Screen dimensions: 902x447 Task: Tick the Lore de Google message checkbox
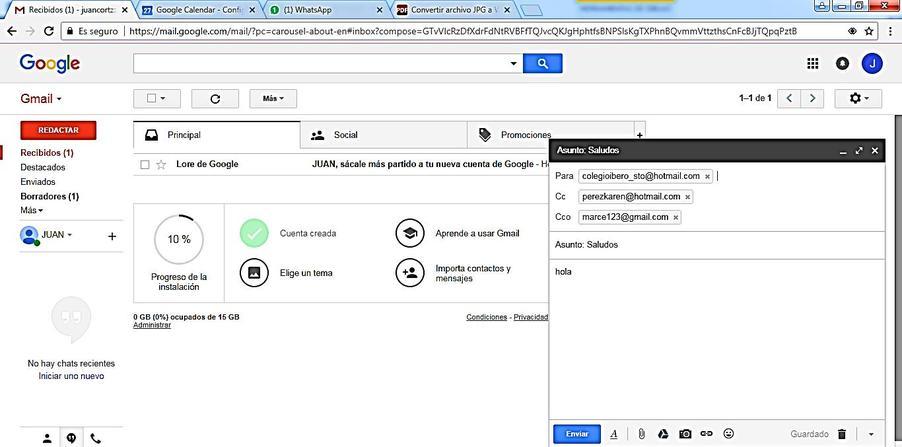click(x=145, y=165)
